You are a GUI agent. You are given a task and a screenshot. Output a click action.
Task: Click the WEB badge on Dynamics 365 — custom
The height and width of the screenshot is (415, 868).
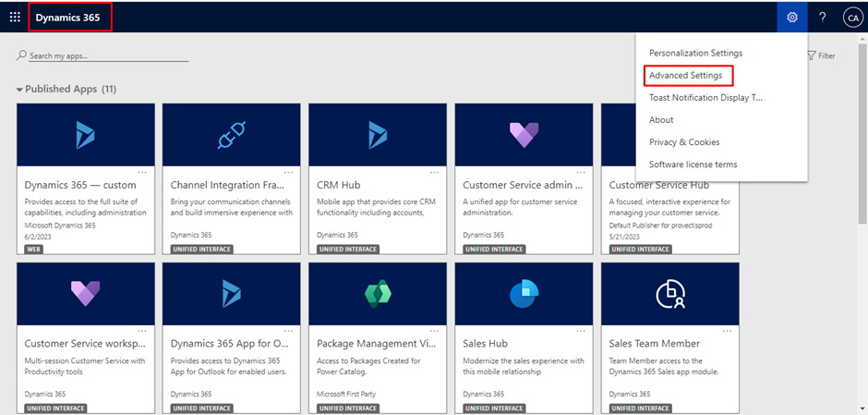tap(34, 250)
